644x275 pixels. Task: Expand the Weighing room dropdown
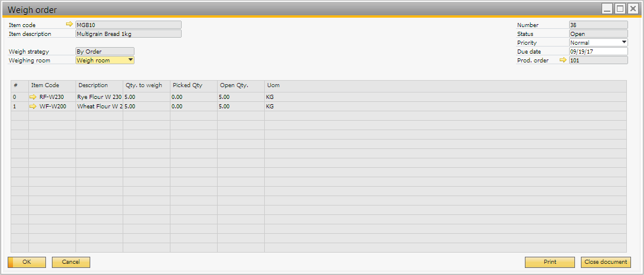(x=130, y=60)
